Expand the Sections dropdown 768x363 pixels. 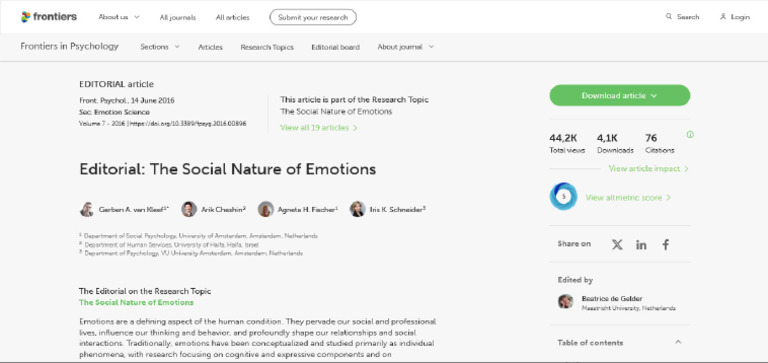160,47
